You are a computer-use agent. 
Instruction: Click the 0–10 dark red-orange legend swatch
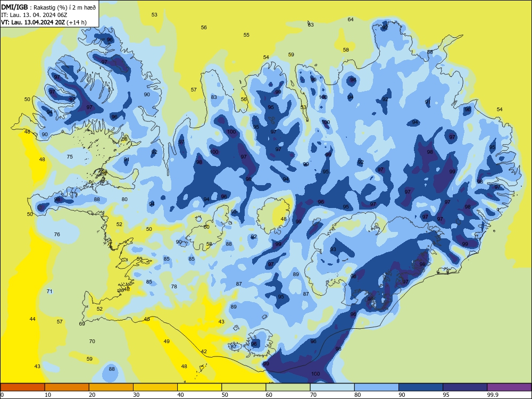22,387
